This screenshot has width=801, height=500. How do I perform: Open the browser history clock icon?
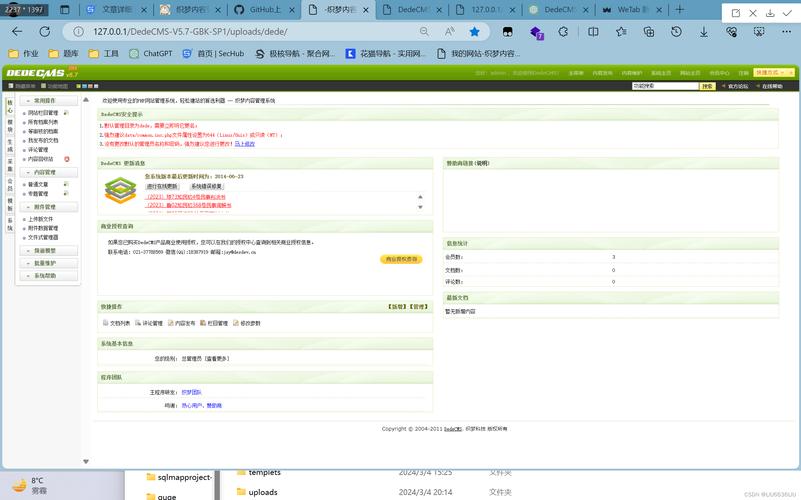tap(676, 32)
